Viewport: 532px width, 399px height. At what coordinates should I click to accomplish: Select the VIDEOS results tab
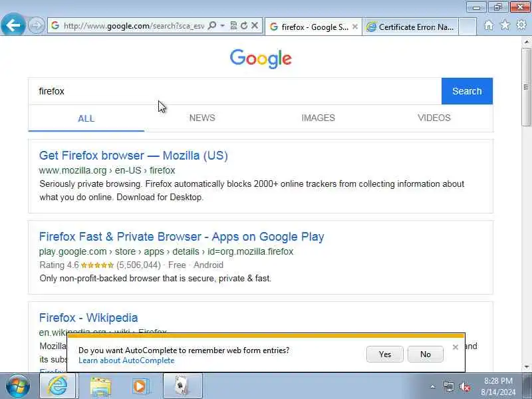(x=434, y=118)
